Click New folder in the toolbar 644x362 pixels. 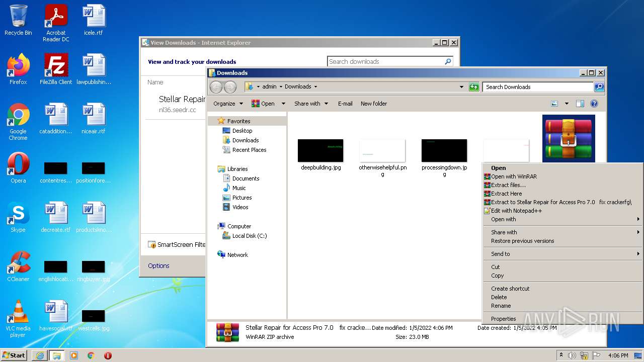pyautogui.click(x=374, y=104)
